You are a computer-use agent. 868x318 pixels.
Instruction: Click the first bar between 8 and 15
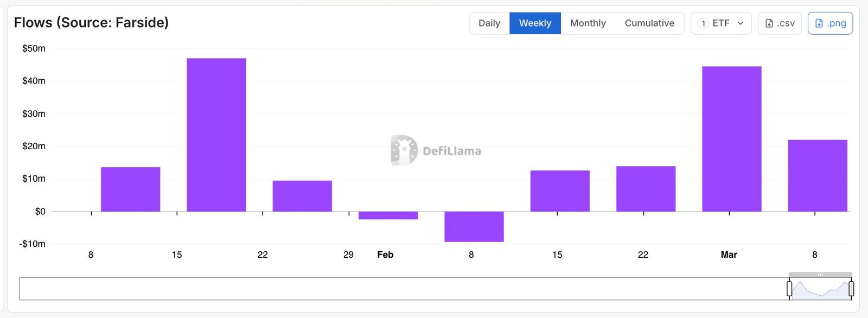130,189
